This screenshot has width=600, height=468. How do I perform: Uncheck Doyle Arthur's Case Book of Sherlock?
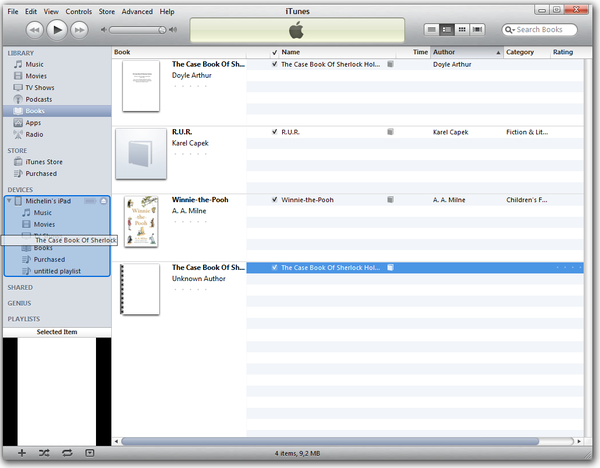click(x=274, y=64)
